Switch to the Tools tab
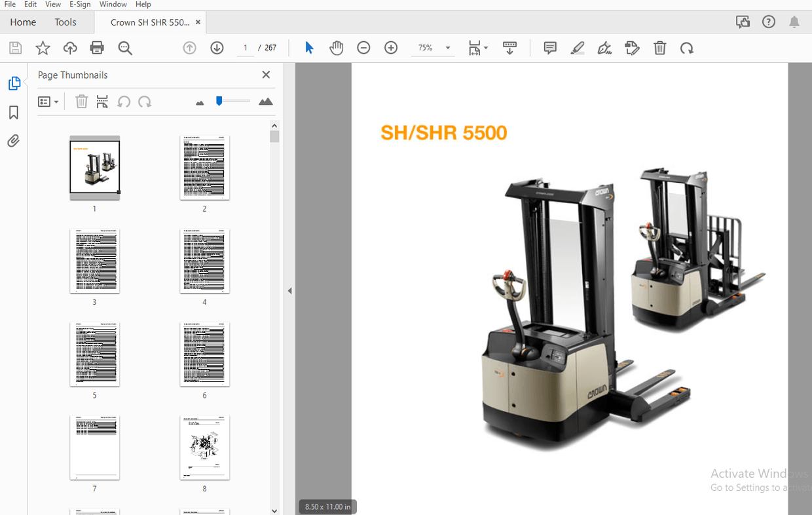 65,22
